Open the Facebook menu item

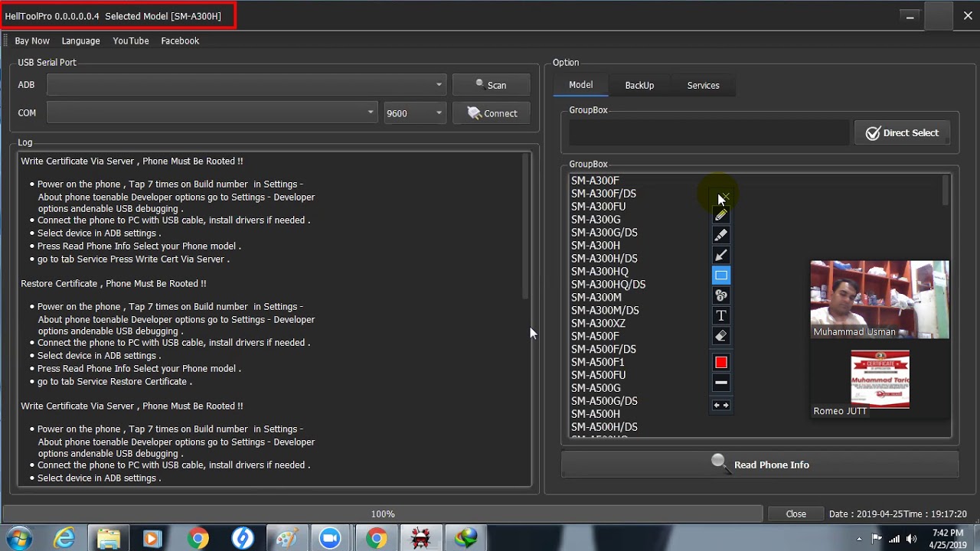[180, 41]
